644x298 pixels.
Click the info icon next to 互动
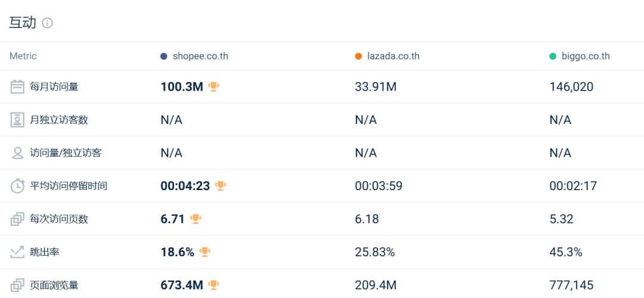click(x=48, y=23)
